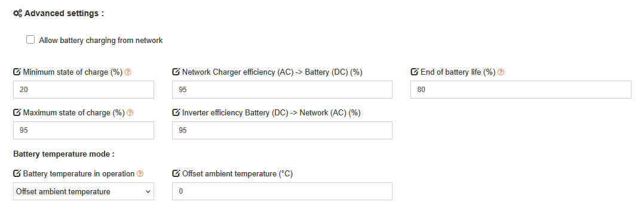Viewport: 644px width, 217px height.
Task: Click edit icon beside Battery temperature in operation
Action: [17, 173]
